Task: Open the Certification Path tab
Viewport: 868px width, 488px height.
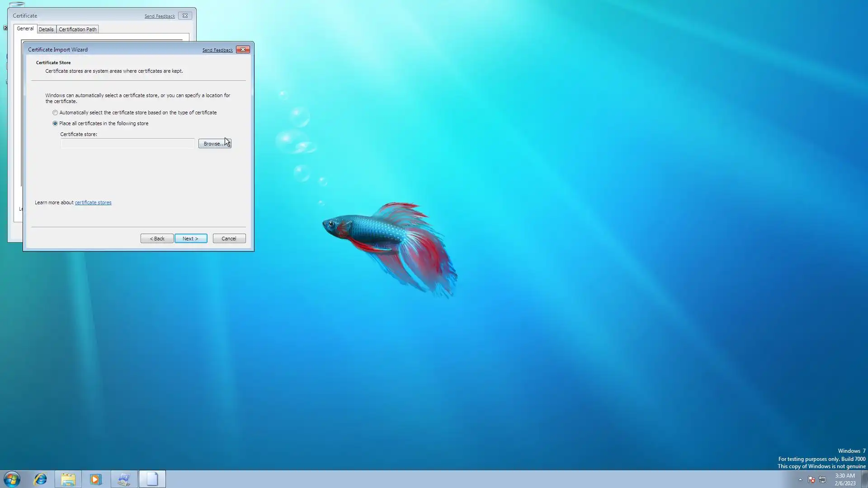Action: (77, 29)
